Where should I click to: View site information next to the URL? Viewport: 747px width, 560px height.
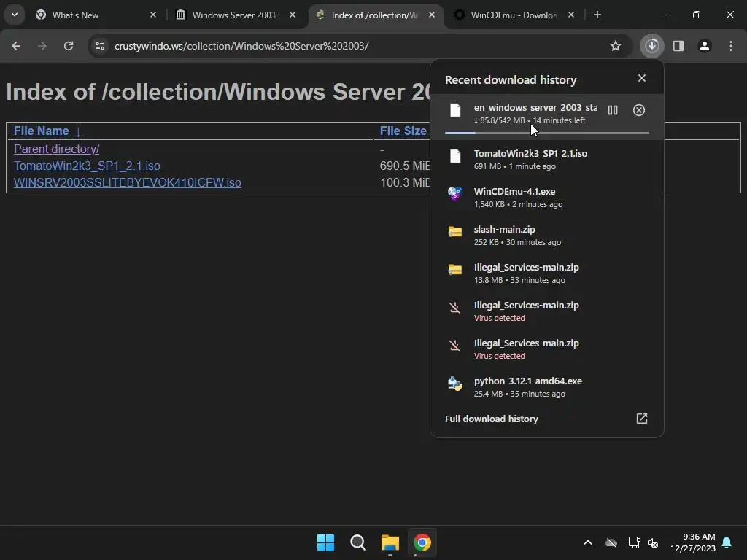pos(100,46)
